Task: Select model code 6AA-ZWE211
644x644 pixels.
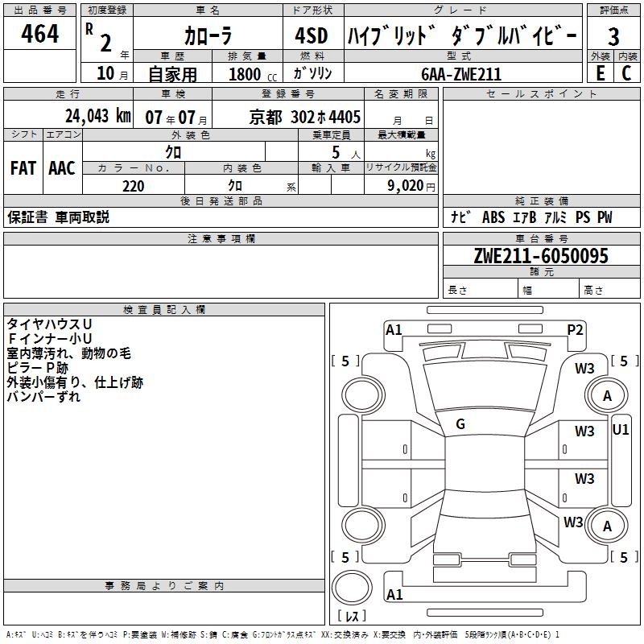Action: tap(461, 74)
